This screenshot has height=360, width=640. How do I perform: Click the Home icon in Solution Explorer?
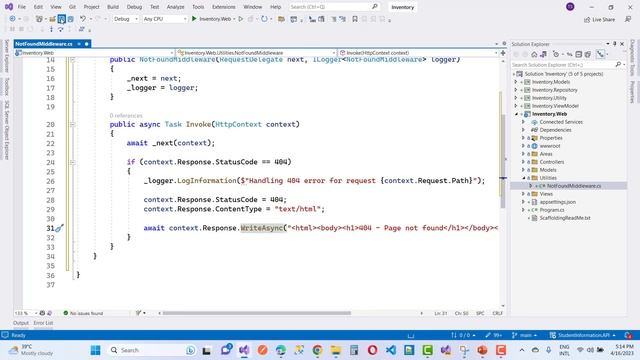coord(534,54)
